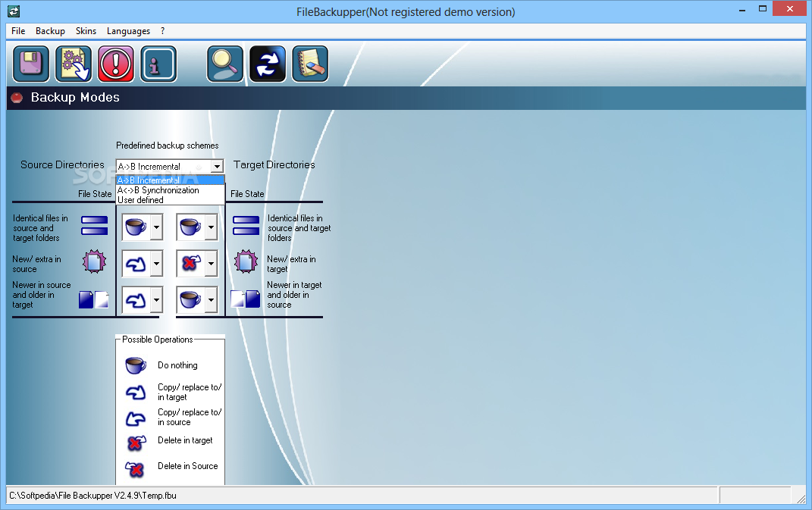Open the Predefined backup schemes combo box arrow
812x510 pixels.
pos(217,166)
